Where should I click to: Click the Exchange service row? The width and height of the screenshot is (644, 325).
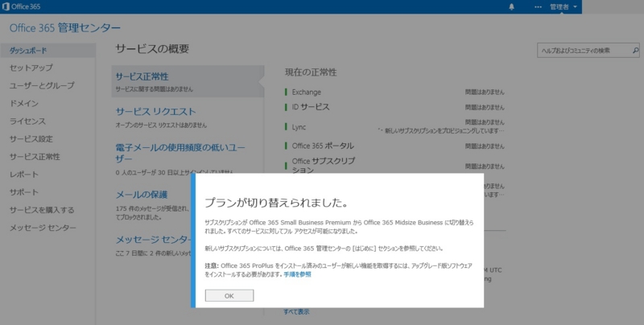click(394, 92)
